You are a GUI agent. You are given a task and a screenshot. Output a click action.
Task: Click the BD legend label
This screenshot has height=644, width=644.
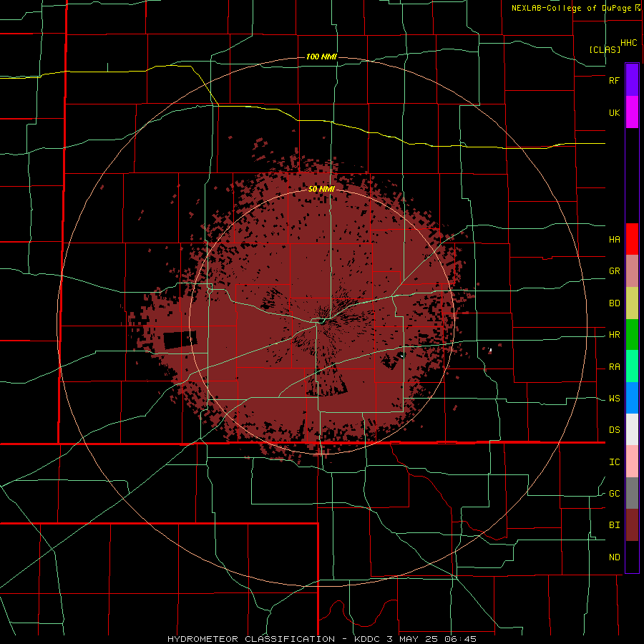pyautogui.click(x=614, y=303)
